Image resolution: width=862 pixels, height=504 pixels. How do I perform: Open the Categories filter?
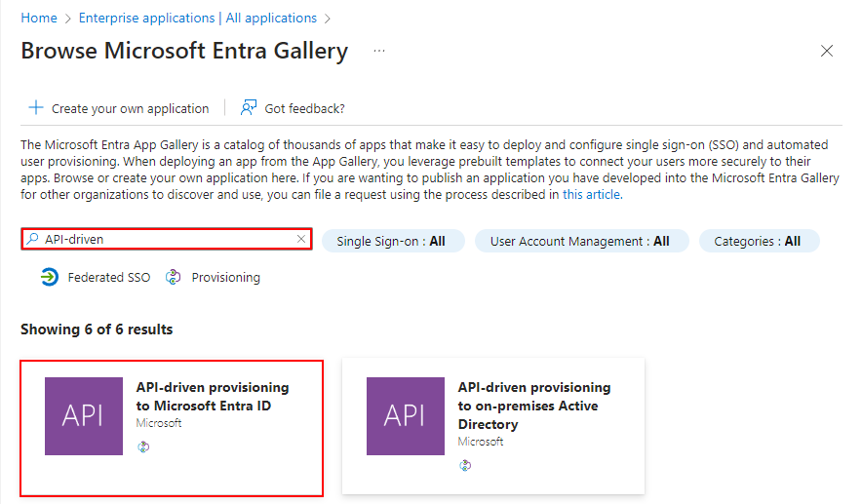tap(760, 242)
